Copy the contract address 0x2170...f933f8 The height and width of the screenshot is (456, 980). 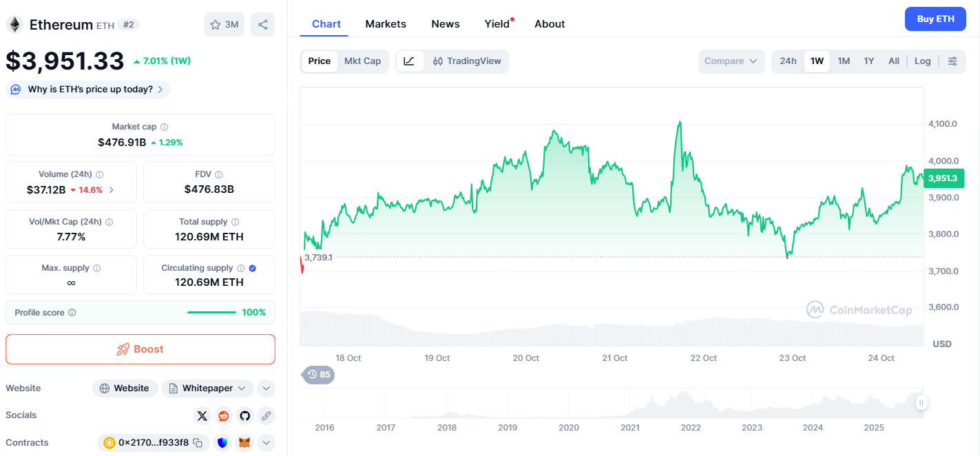[198, 443]
